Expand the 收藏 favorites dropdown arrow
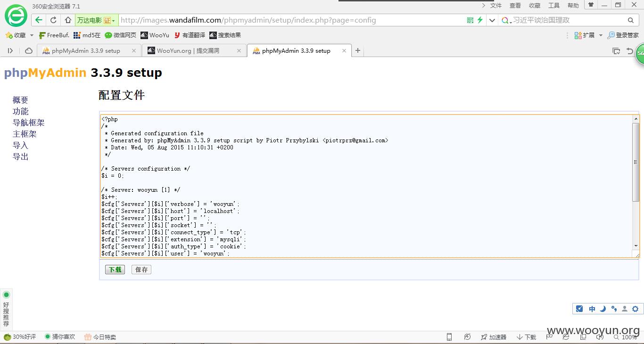Screen dimensions: 644x344 click(x=32, y=35)
